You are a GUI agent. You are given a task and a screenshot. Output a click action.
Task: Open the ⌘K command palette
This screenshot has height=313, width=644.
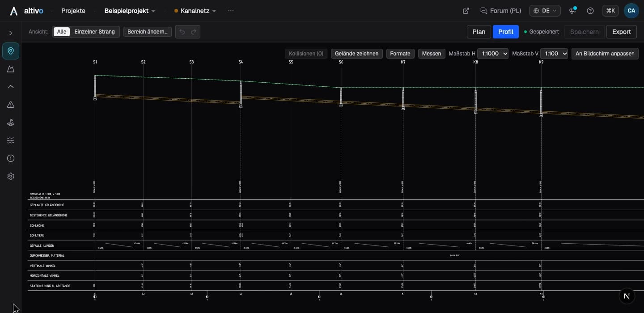(610, 11)
